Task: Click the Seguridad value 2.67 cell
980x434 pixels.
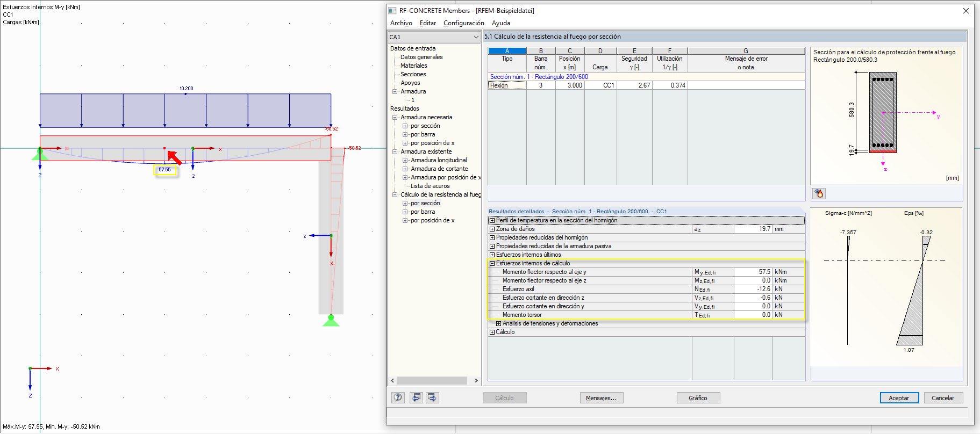Action: coord(634,85)
